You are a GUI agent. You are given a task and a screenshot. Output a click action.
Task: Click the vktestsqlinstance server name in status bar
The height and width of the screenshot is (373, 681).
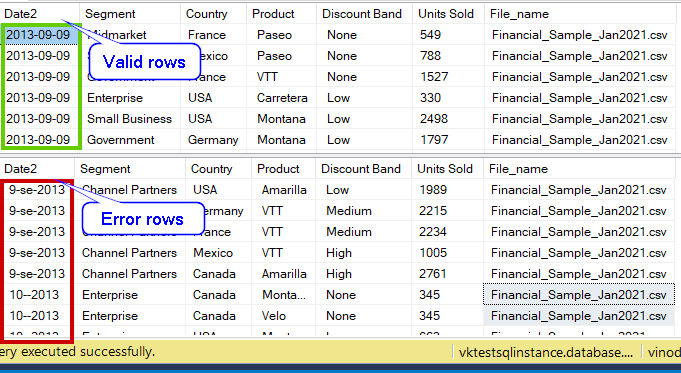(x=546, y=352)
